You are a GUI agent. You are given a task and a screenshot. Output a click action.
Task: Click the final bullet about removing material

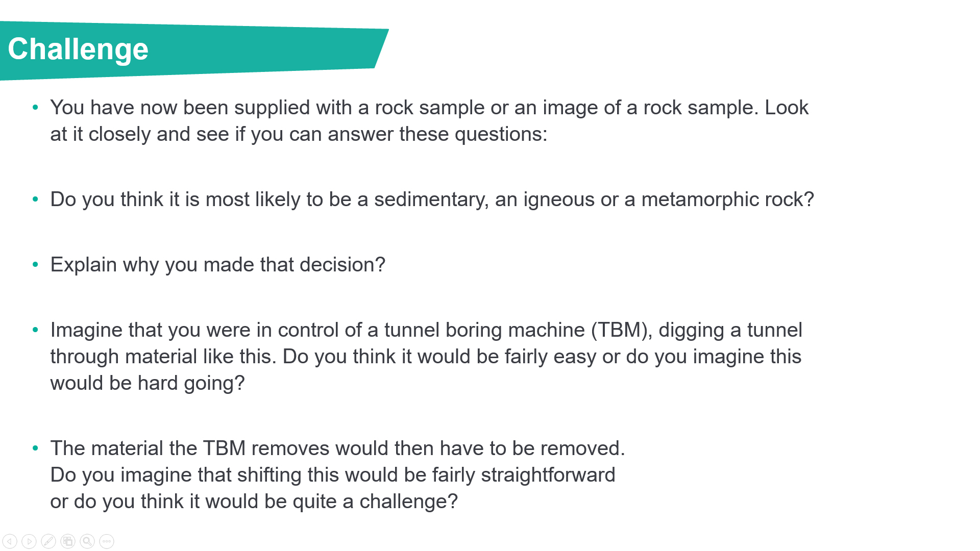337,475
